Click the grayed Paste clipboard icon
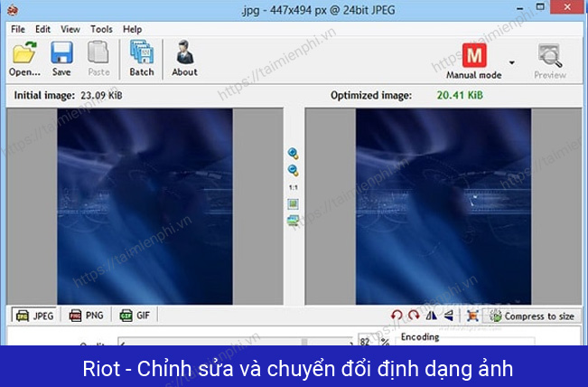The height and width of the screenshot is (387, 588). 98,58
